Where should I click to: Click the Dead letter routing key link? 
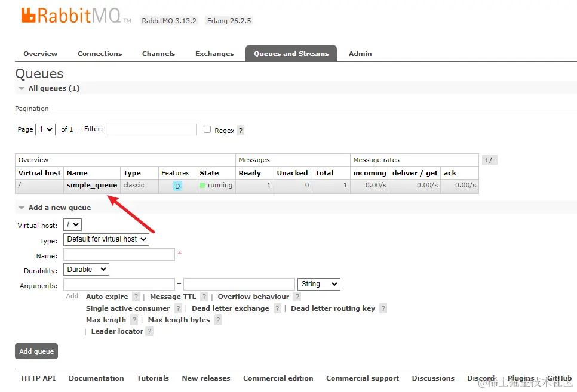tap(333, 308)
